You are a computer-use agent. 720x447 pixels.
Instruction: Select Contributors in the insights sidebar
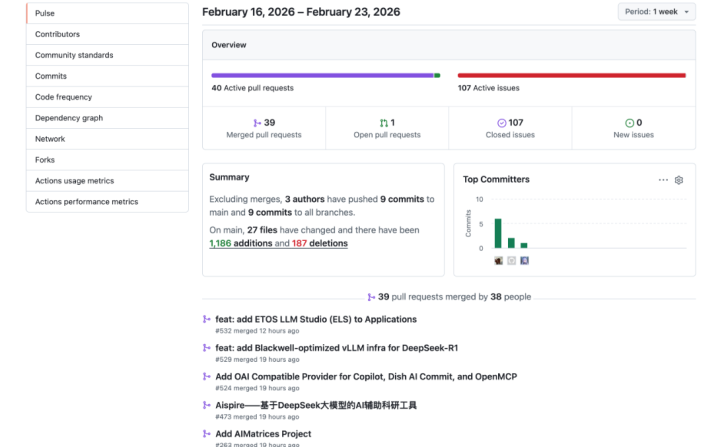[x=58, y=34]
